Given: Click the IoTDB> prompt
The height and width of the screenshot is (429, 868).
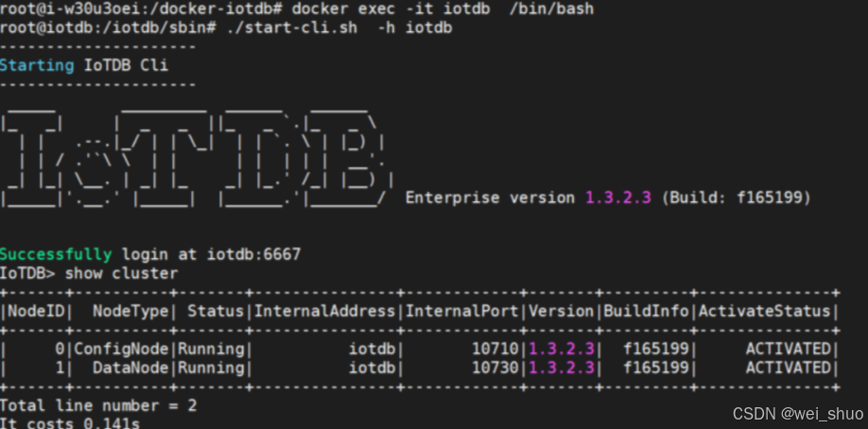Looking at the screenshot, I should coord(27,273).
